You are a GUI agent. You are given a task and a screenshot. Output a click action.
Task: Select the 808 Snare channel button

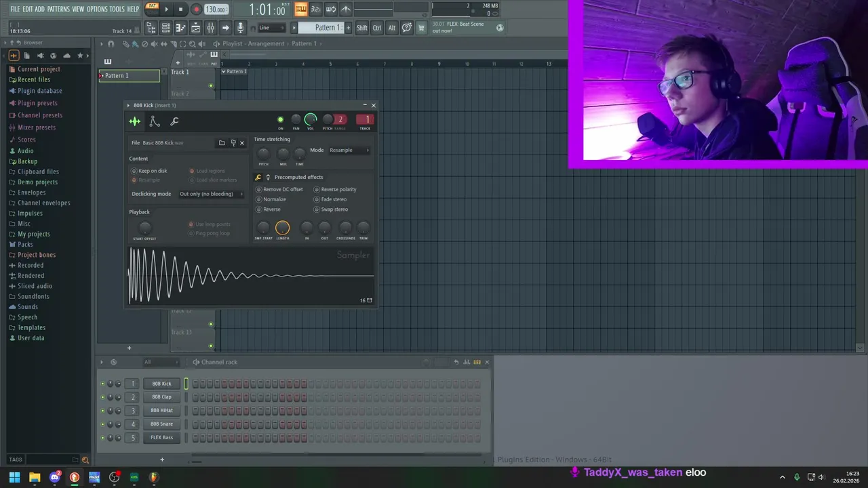pyautogui.click(x=161, y=424)
